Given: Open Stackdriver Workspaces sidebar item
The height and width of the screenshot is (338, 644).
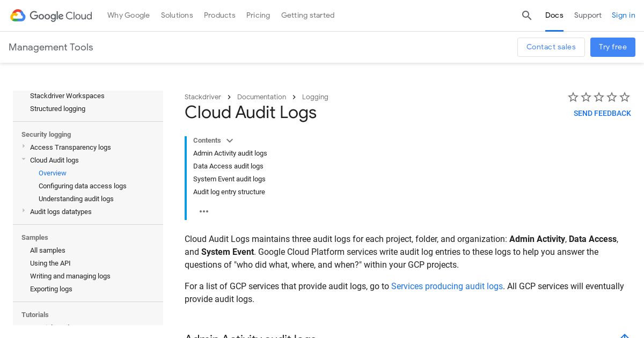Looking at the screenshot, I should click(x=67, y=96).
